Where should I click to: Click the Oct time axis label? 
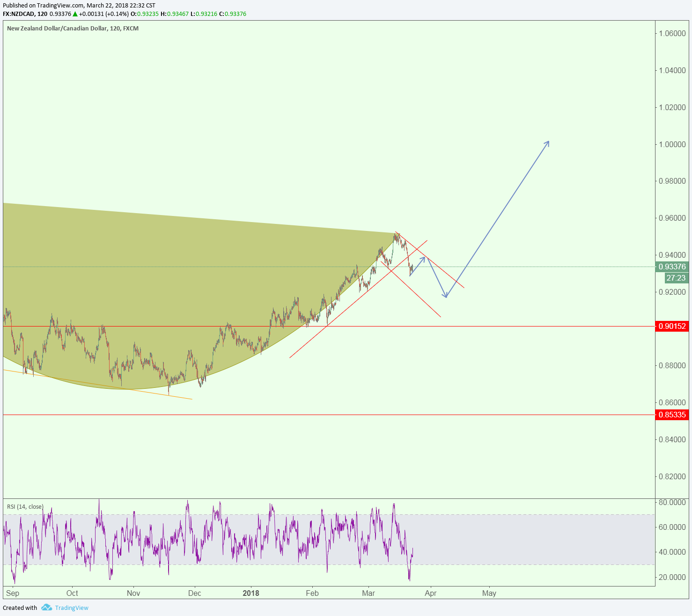click(x=72, y=593)
